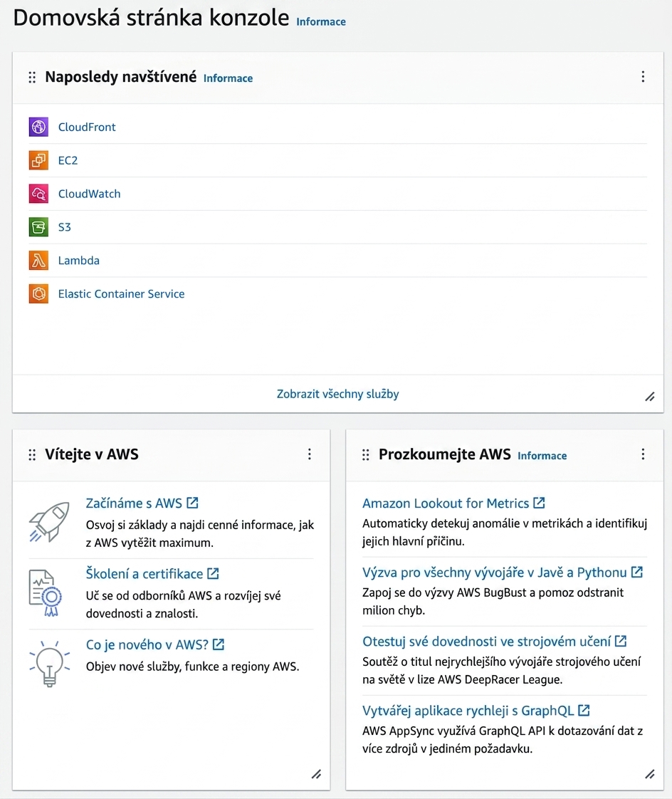This screenshot has height=799, width=672.
Task: Click the resize handle of Vítejte v AWS widget
Action: 316,775
